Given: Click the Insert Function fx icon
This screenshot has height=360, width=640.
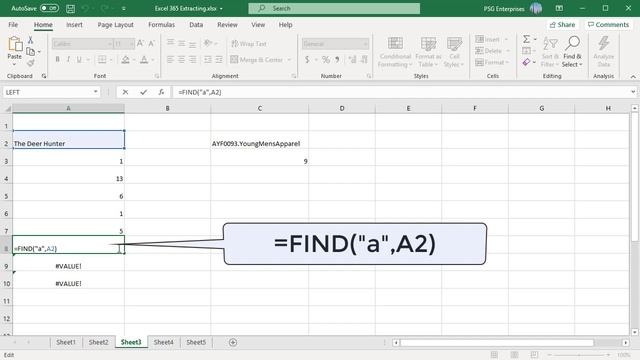Looking at the screenshot, I should tap(161, 92).
